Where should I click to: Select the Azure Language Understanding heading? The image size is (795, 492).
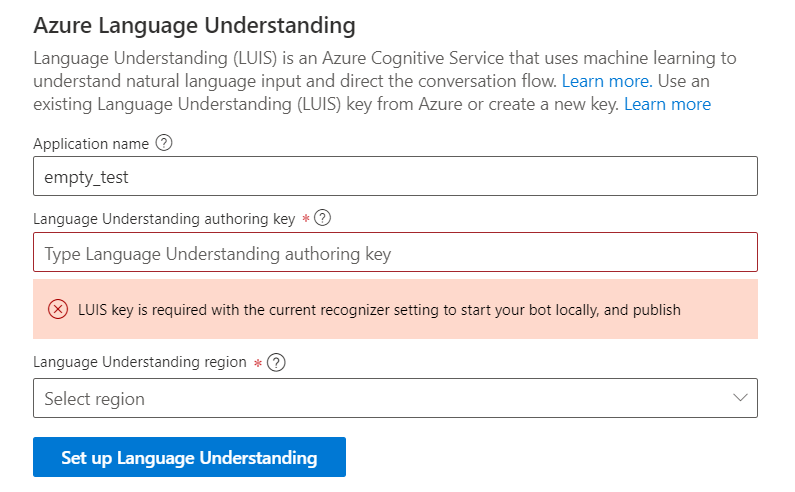194,25
